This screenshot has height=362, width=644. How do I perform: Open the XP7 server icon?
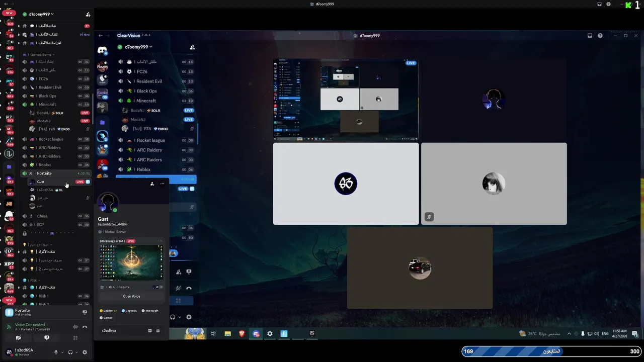tap(9, 263)
